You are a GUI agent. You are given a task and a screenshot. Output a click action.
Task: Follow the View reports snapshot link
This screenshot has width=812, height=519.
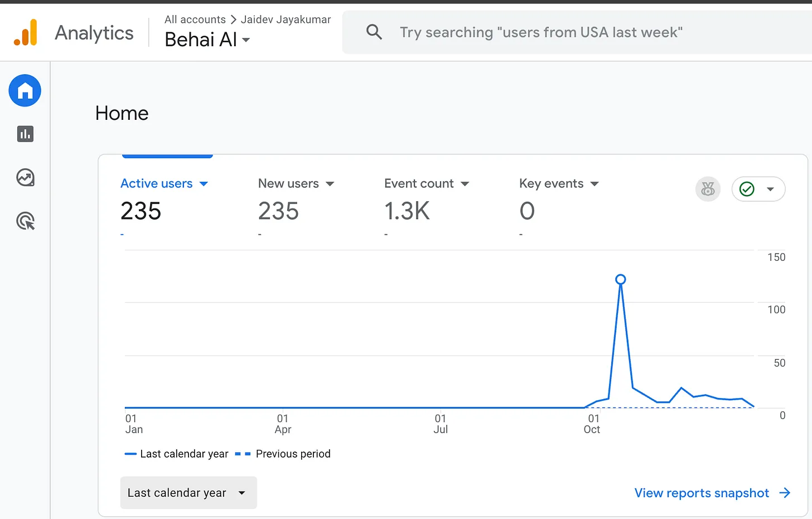pos(701,493)
